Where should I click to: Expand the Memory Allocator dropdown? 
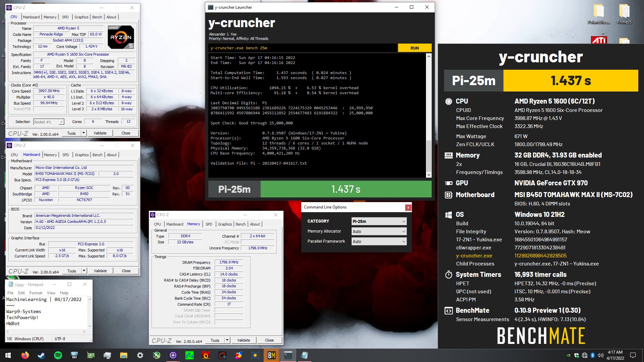point(379,231)
